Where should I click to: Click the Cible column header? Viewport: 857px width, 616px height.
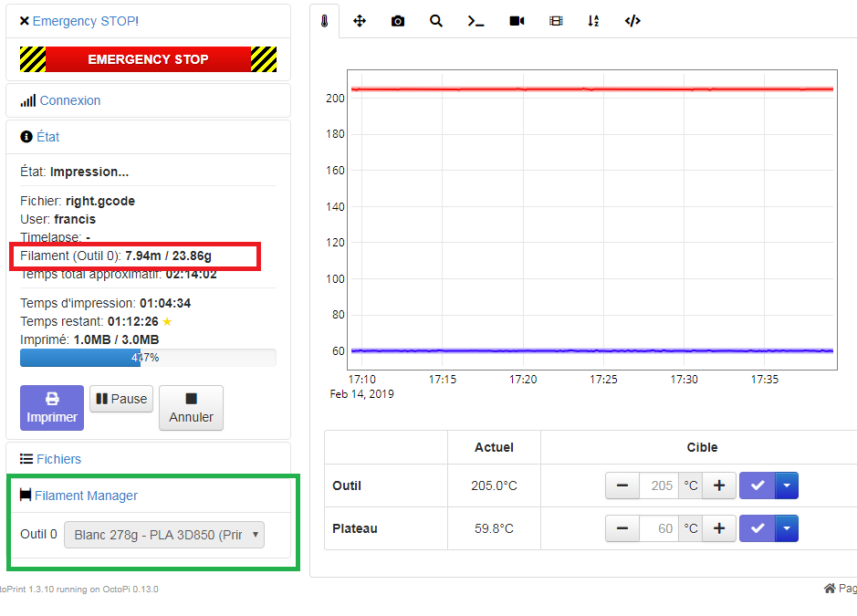[x=702, y=447]
